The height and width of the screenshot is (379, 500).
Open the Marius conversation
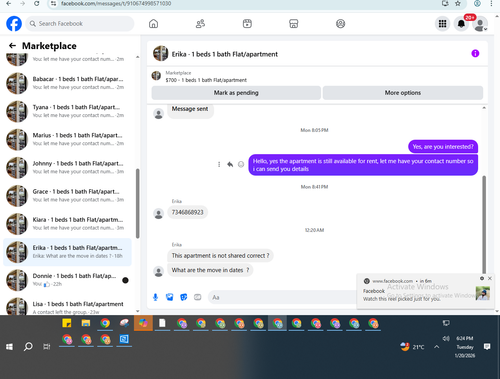point(67,139)
